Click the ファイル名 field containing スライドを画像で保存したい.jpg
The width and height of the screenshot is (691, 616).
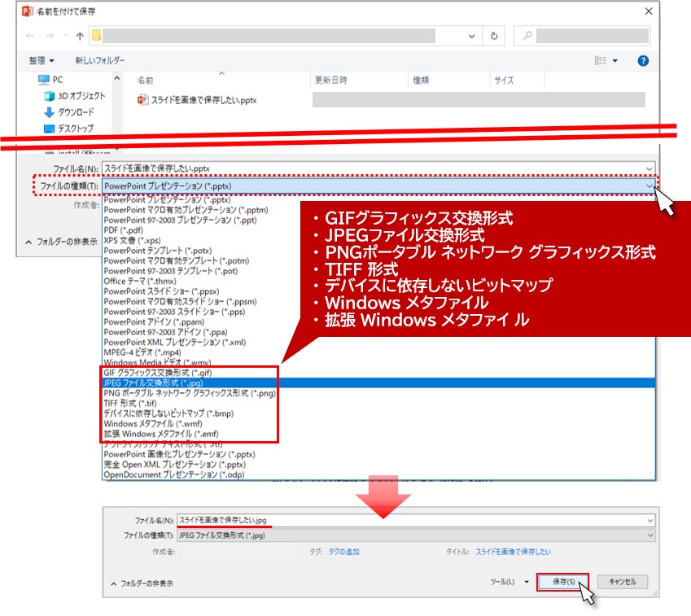[x=407, y=520]
